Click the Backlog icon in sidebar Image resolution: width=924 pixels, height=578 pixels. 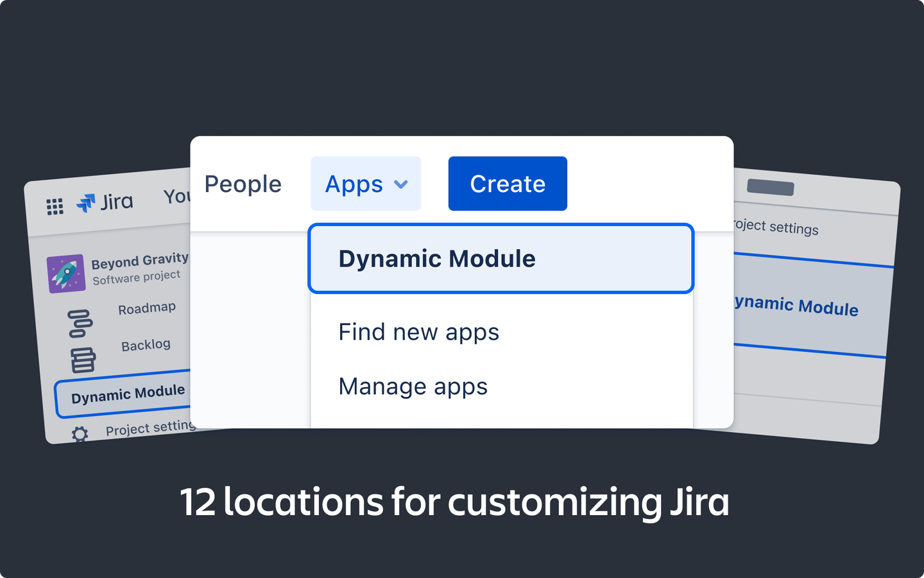[x=83, y=360]
